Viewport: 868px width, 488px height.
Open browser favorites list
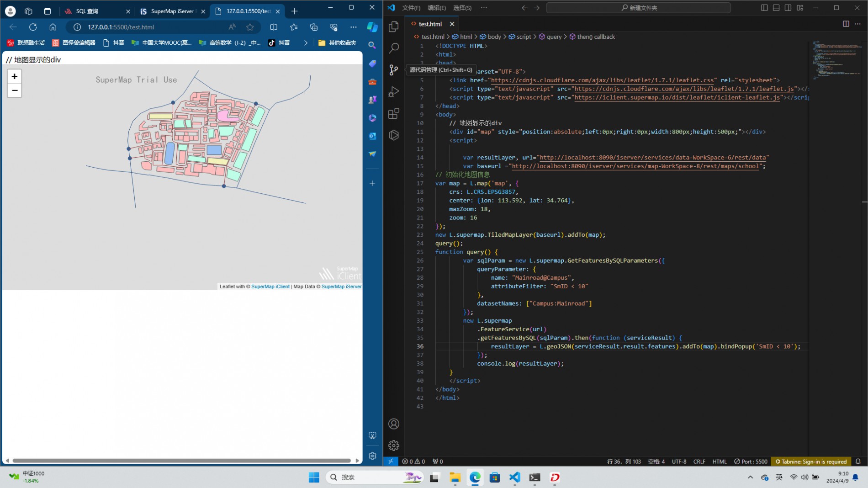point(294,27)
